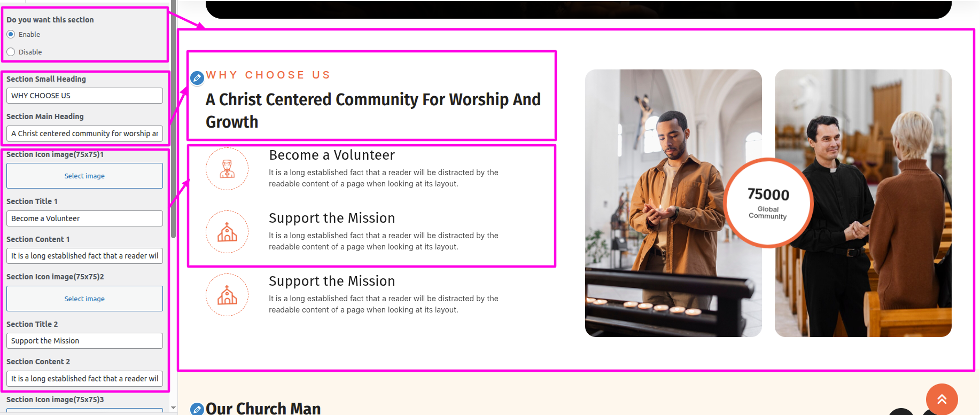Image resolution: width=980 pixels, height=415 pixels.
Task: Click the edit pencil beside Why Choose Us
Action: click(x=197, y=78)
